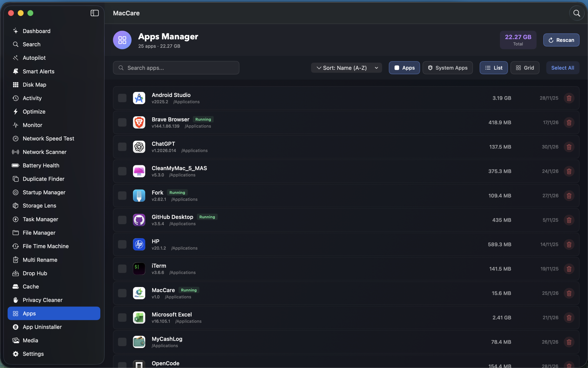Open Privacy Cleaner in sidebar
The height and width of the screenshot is (368, 588).
[x=54, y=300]
